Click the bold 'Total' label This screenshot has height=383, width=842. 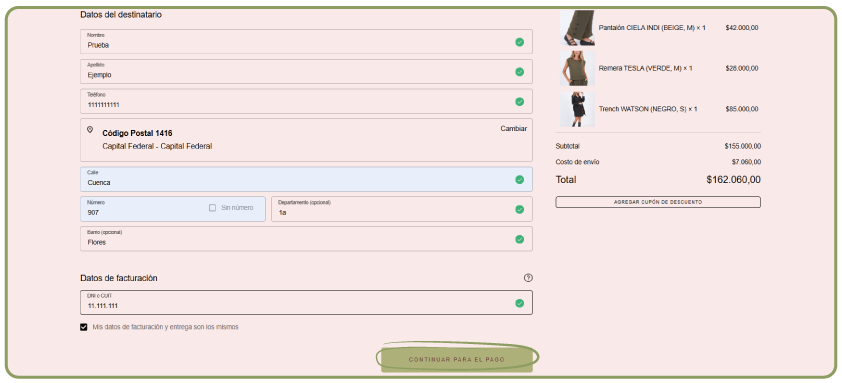(x=566, y=180)
